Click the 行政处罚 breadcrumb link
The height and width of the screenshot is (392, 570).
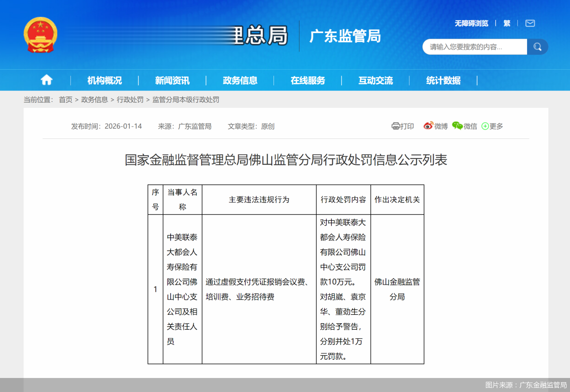130,100
